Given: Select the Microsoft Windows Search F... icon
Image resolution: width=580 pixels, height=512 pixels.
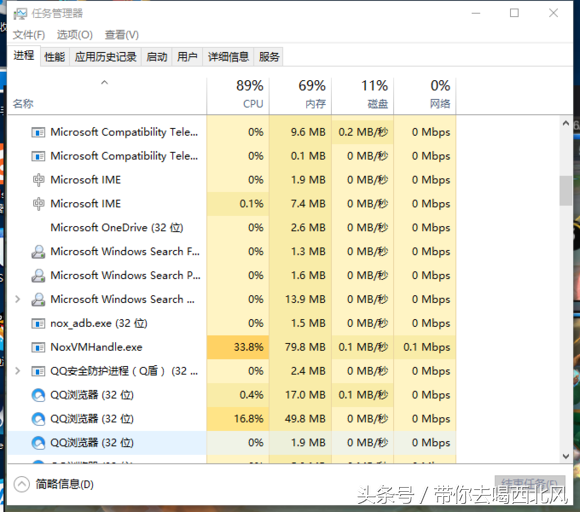Looking at the screenshot, I should click(x=38, y=252).
